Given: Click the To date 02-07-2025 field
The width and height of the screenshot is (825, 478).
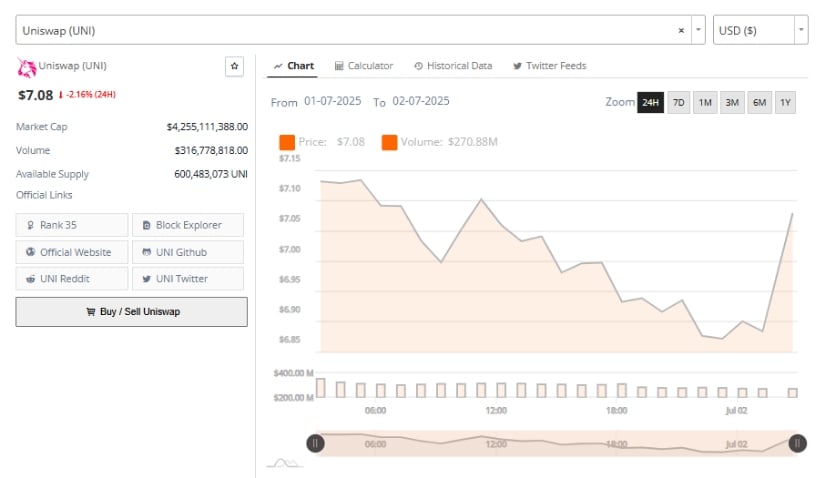Looking at the screenshot, I should point(421,101).
